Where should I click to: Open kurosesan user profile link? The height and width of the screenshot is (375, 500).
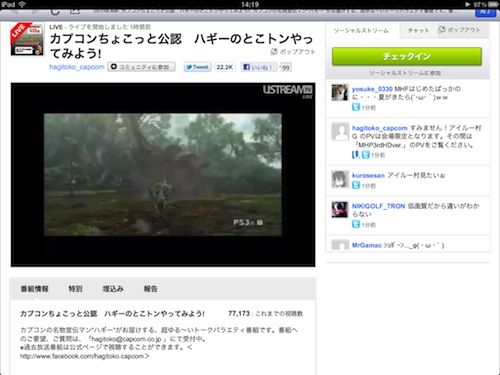pos(368,175)
